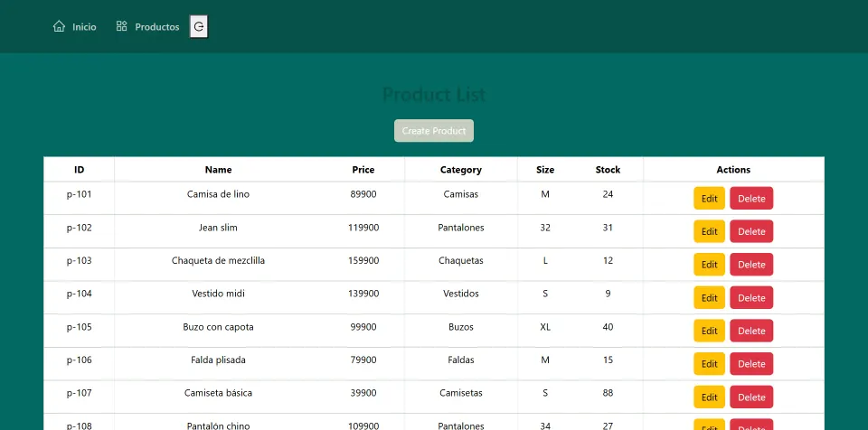Click the price 89900 cell
Screen dimensions: 868x430
click(363, 198)
